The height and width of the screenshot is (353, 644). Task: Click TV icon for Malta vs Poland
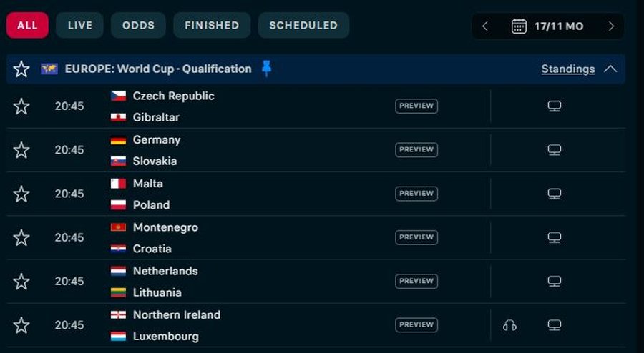(x=554, y=194)
